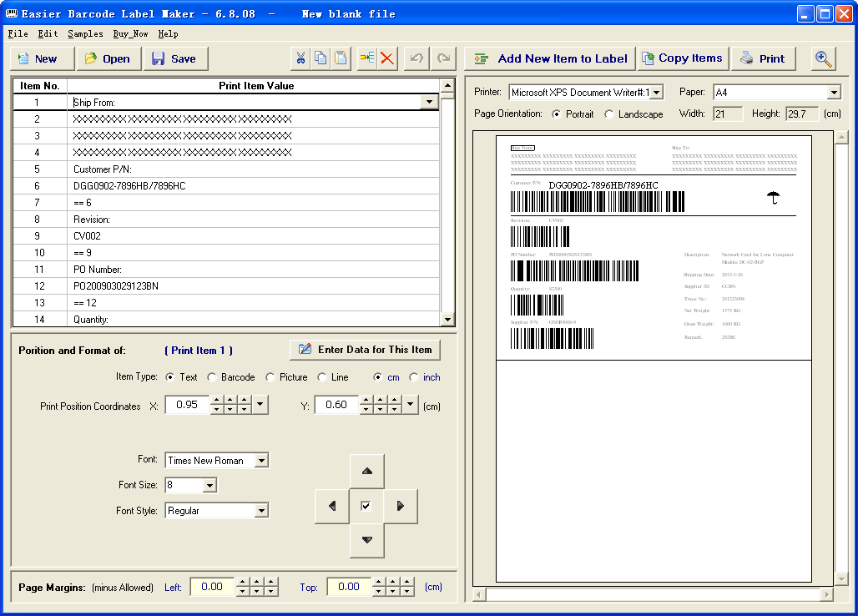The width and height of the screenshot is (858, 616).
Task: Click the Paste clipboard icon
Action: [341, 58]
